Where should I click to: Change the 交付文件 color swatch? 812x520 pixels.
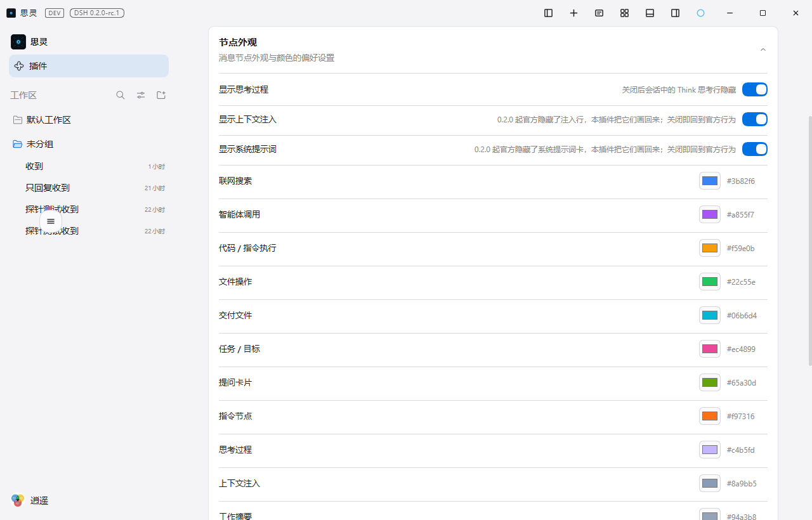pos(710,315)
